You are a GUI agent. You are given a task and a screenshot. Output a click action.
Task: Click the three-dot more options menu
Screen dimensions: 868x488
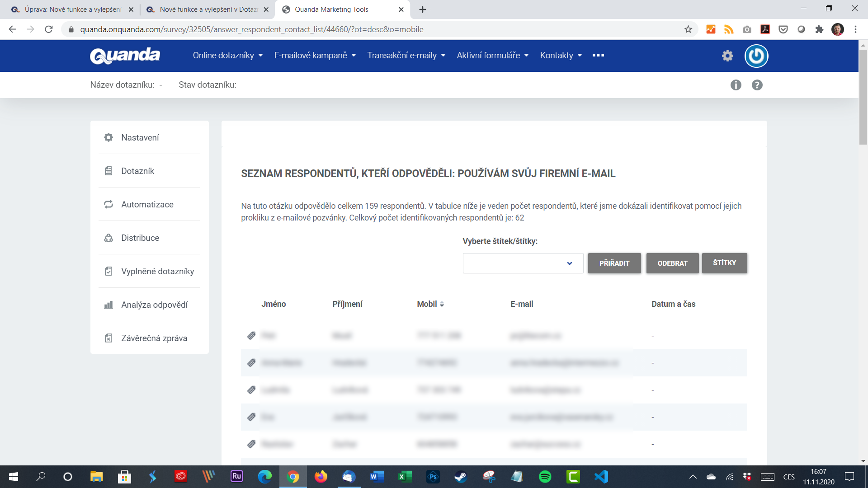tap(598, 56)
